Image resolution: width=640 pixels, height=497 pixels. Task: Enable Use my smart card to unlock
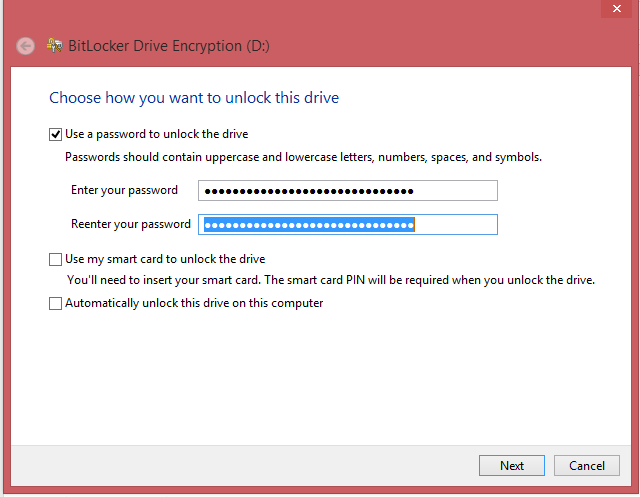click(55, 259)
